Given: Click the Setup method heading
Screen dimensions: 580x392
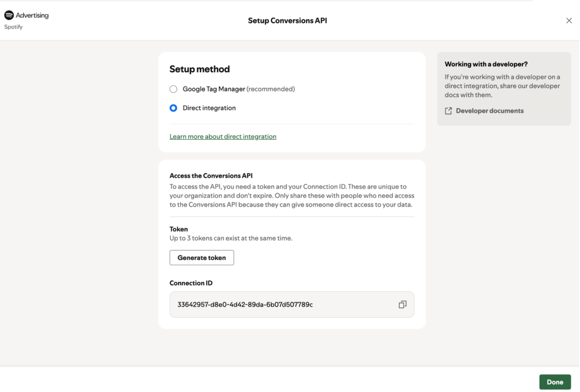Looking at the screenshot, I should [199, 69].
